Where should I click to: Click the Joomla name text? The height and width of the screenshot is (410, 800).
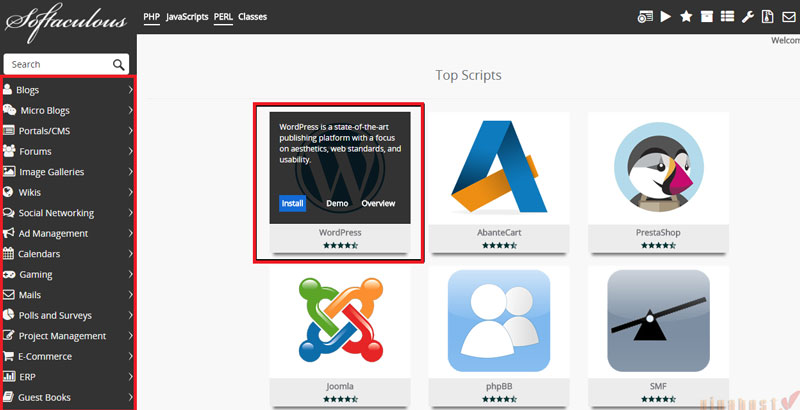click(340, 386)
